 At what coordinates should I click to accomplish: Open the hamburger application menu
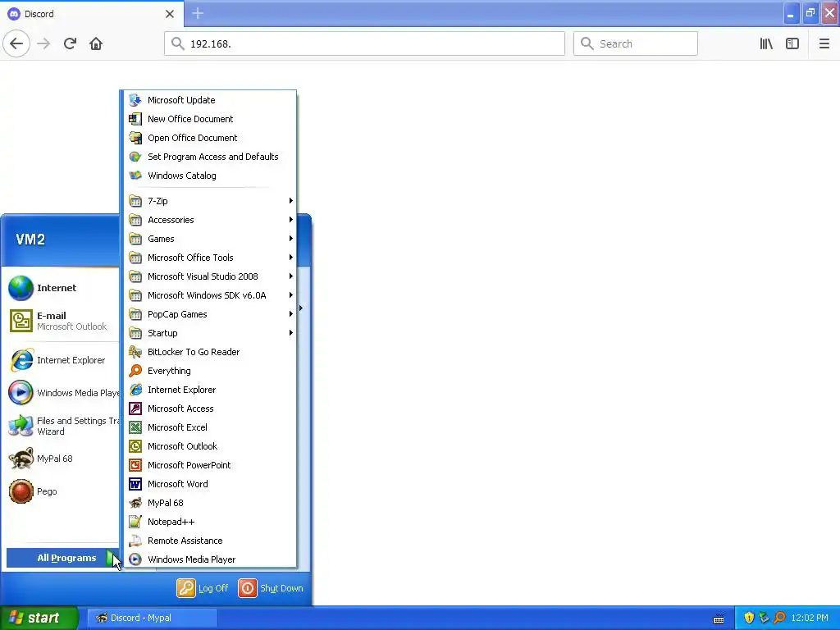pyautogui.click(x=824, y=43)
